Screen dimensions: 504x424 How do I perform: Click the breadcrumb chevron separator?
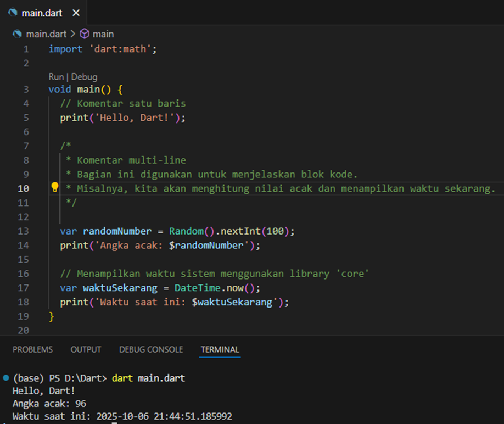coord(72,34)
